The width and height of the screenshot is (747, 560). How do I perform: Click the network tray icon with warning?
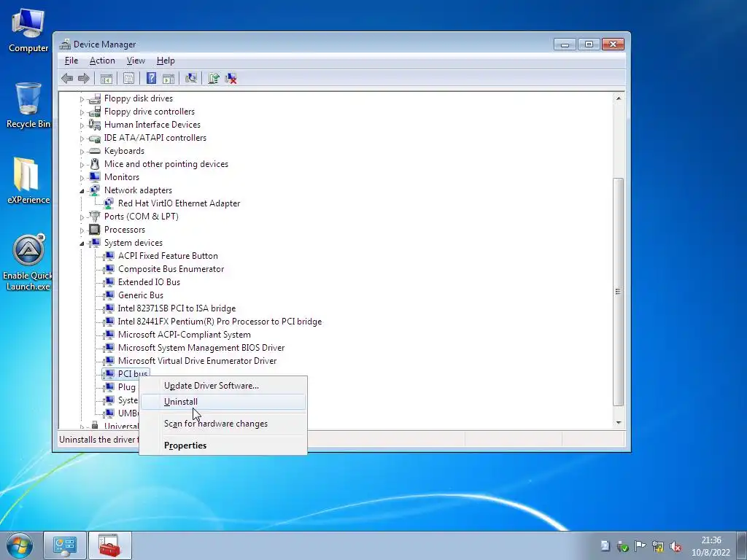658,546
